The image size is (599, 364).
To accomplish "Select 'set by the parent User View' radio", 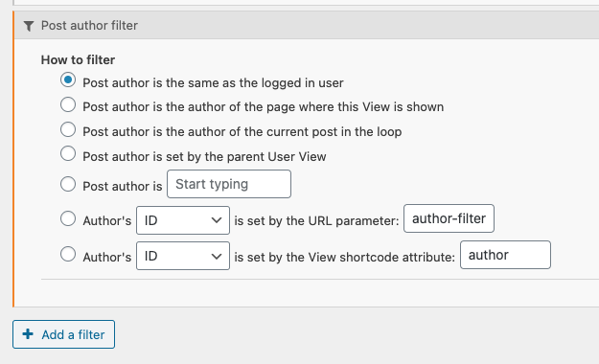I will click(68, 154).
